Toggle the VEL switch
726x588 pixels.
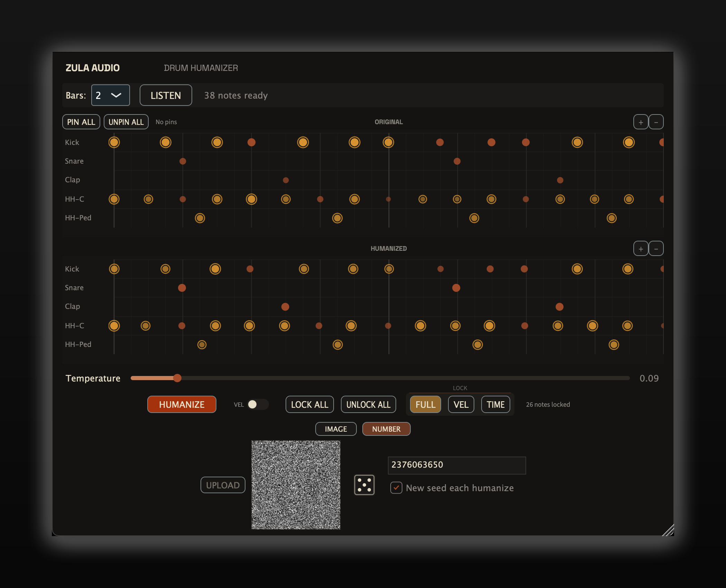[258, 404]
